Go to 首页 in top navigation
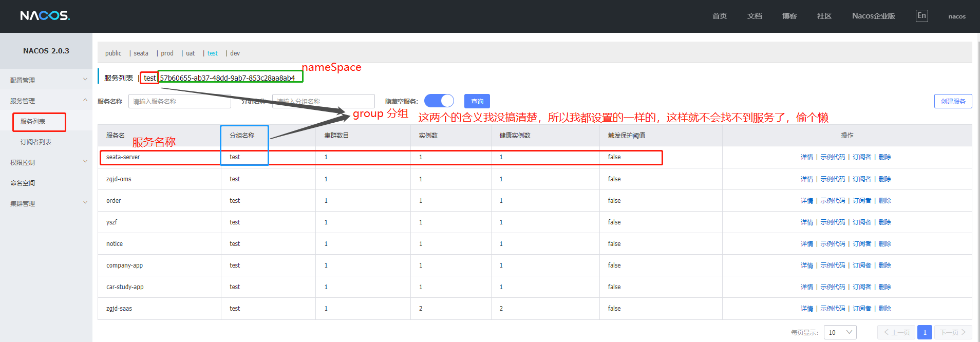 click(x=720, y=16)
